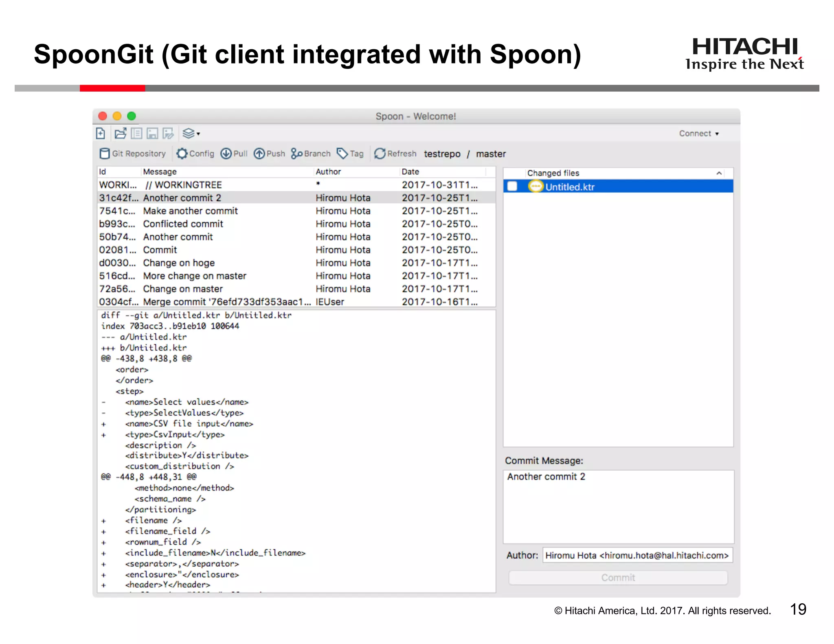Screen dimensions: 834x644
Task: Click the master branch label
Action: 491,154
